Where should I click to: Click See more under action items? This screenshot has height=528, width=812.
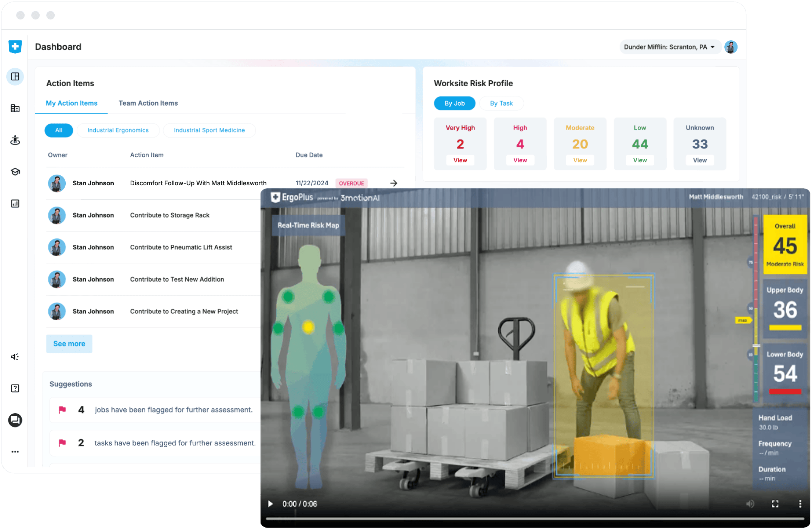[69, 343]
